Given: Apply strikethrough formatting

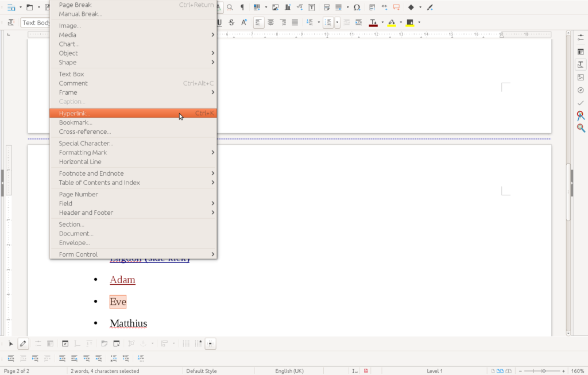Looking at the screenshot, I should click(x=231, y=22).
